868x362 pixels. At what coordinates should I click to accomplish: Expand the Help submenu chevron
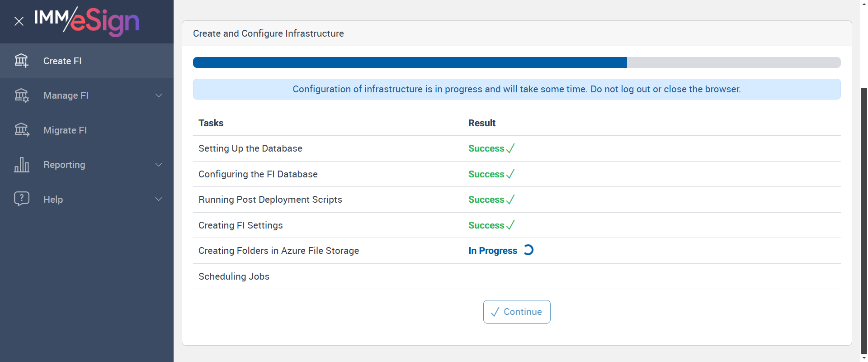(159, 199)
